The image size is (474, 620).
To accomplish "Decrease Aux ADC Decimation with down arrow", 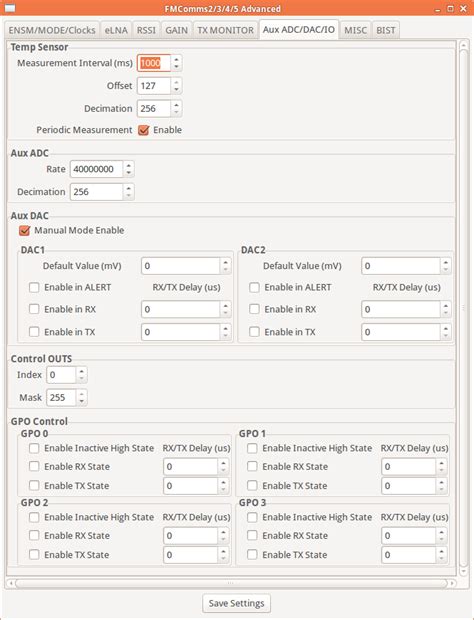I will pyautogui.click(x=128, y=196).
